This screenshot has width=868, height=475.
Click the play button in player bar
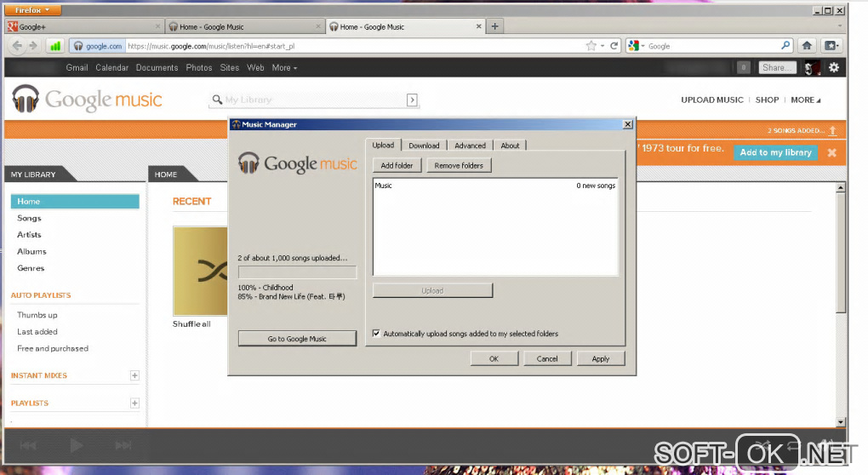[x=77, y=445]
